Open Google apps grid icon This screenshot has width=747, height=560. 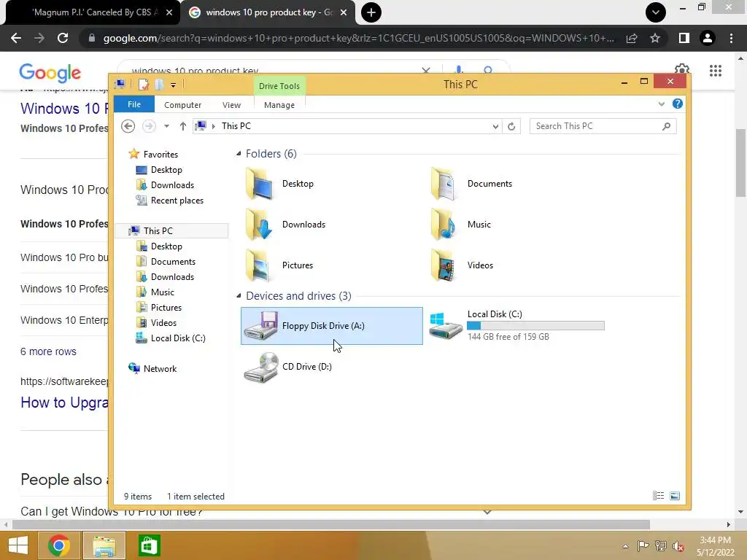coord(716,71)
